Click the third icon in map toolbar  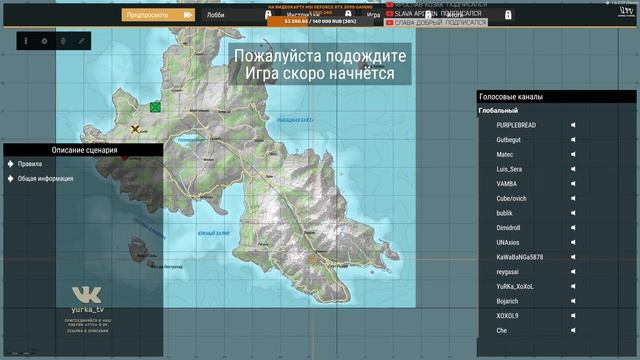pyautogui.click(x=63, y=41)
